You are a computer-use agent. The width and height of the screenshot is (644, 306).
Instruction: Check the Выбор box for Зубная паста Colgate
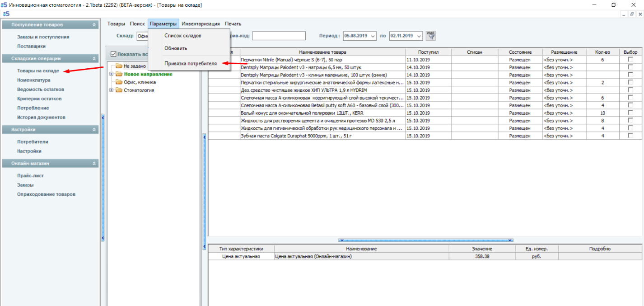(630, 136)
